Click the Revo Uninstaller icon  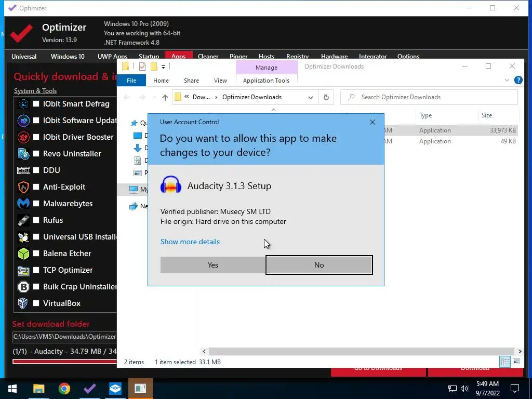(23, 154)
